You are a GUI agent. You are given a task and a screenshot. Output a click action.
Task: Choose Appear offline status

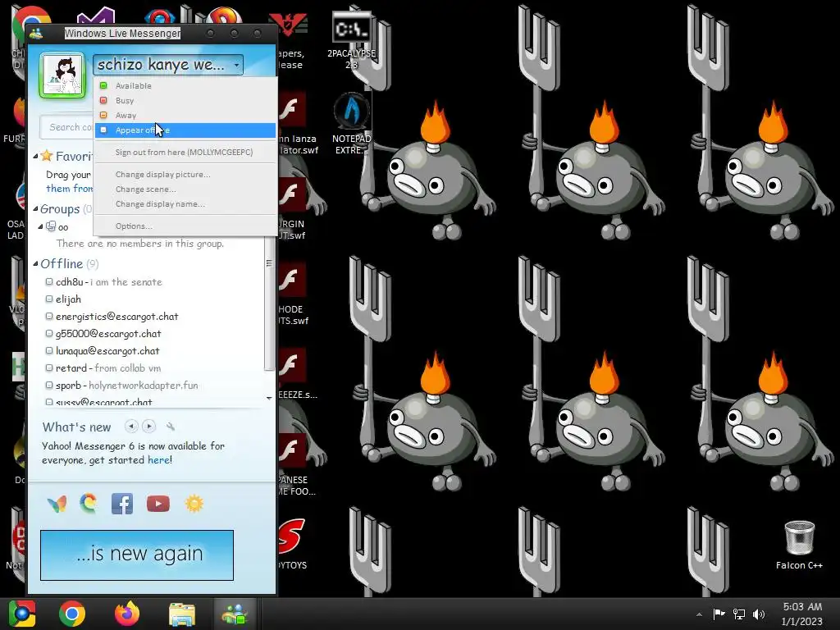(x=185, y=130)
